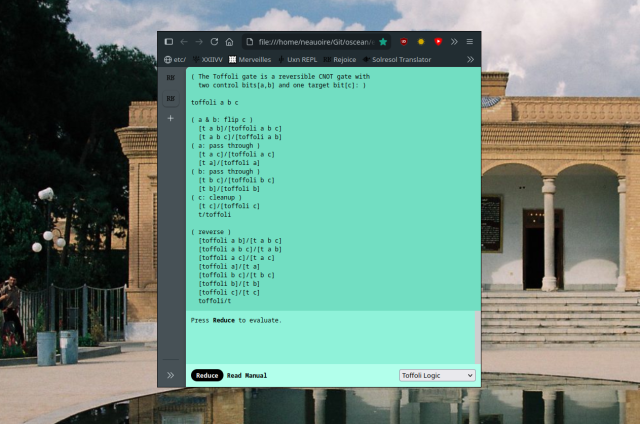
Task: Click 'Press Reduce to evaluate.' output text
Action: [236, 320]
